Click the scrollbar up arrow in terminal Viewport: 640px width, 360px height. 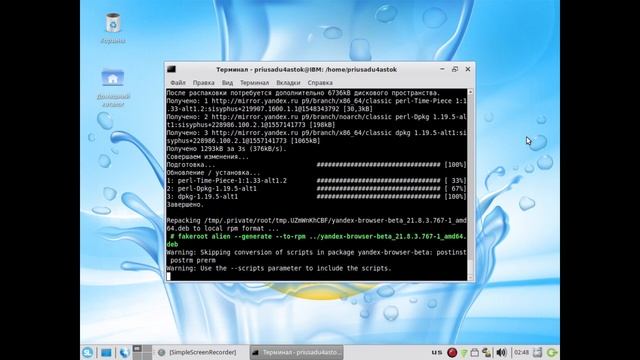point(471,92)
